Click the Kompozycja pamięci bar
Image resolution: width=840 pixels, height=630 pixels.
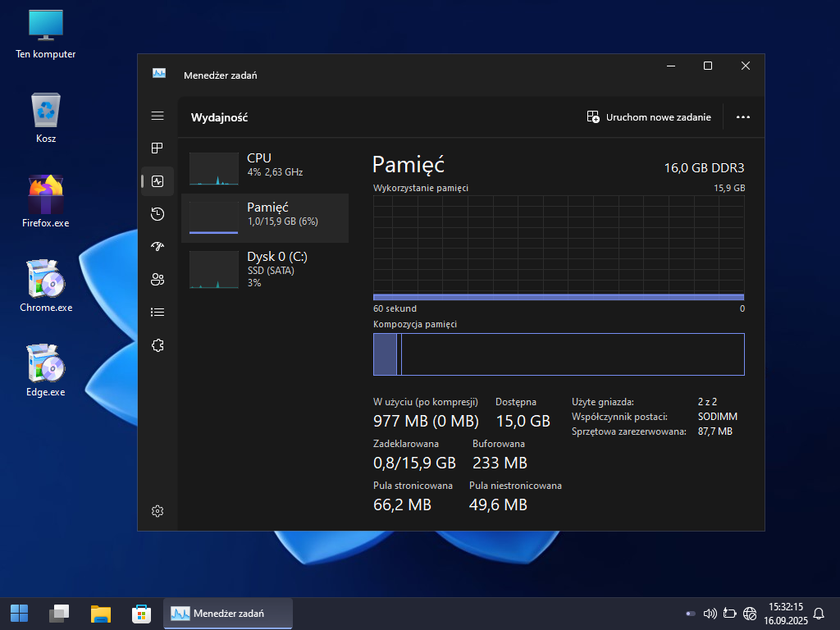pyautogui.click(x=558, y=354)
